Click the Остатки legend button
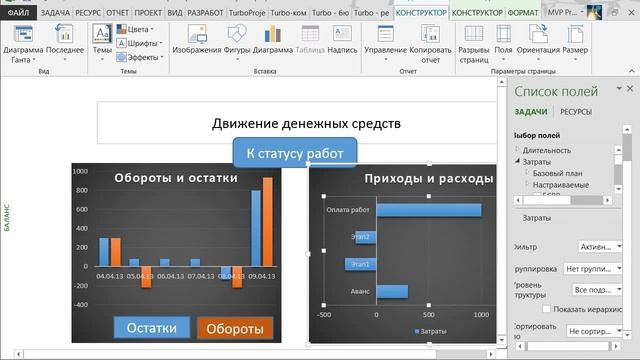 point(152,327)
